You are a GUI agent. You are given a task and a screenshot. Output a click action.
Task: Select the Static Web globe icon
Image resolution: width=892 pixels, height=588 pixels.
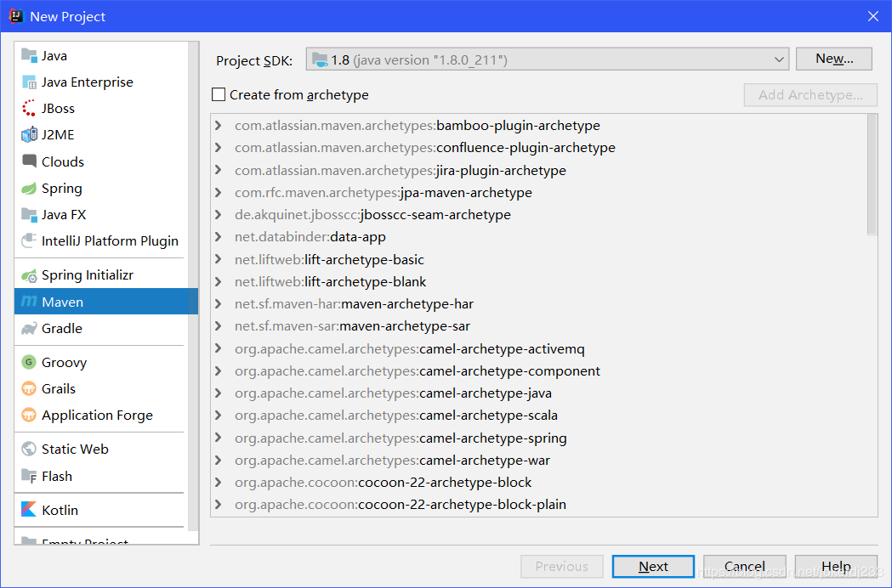pyautogui.click(x=29, y=449)
